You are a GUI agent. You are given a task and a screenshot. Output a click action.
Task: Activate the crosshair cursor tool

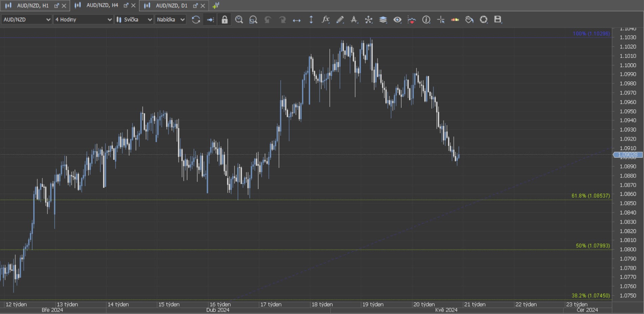441,20
